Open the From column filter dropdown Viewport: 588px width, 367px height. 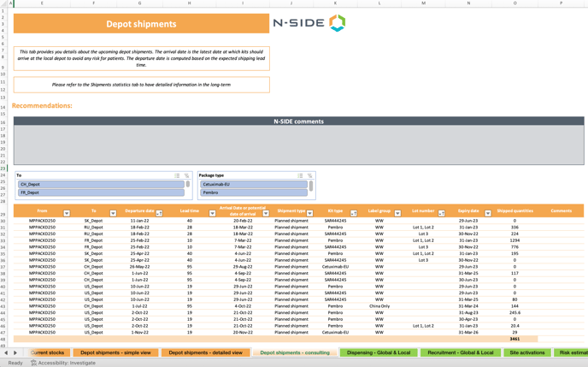67,213
